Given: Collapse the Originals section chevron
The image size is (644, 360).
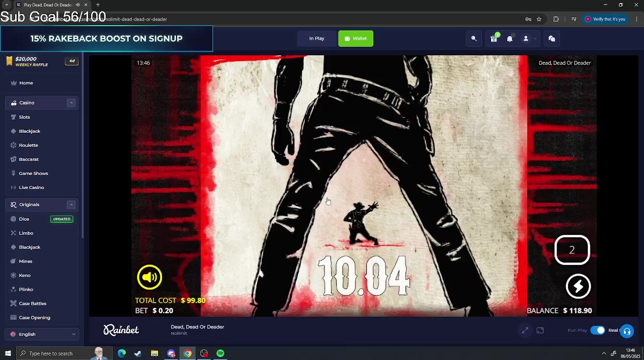Looking at the screenshot, I should point(71,205).
